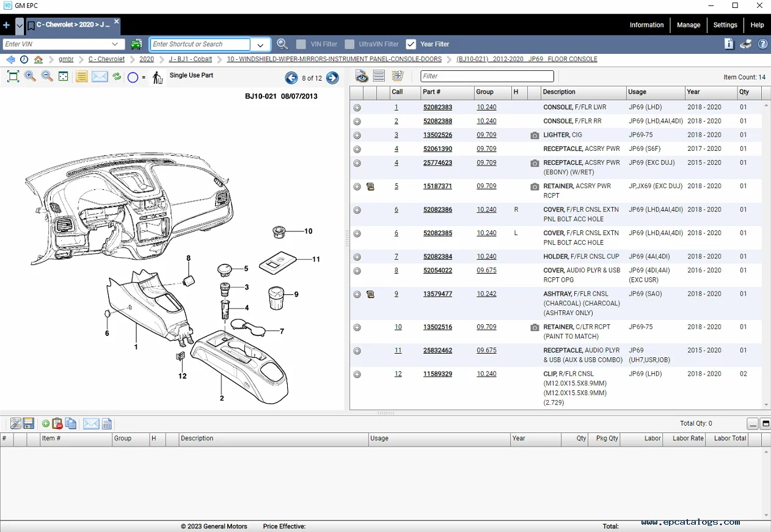Viewport: 771px width, 532px height.
Task: Click the green vehicle icon next to VIN field
Action: (136, 44)
